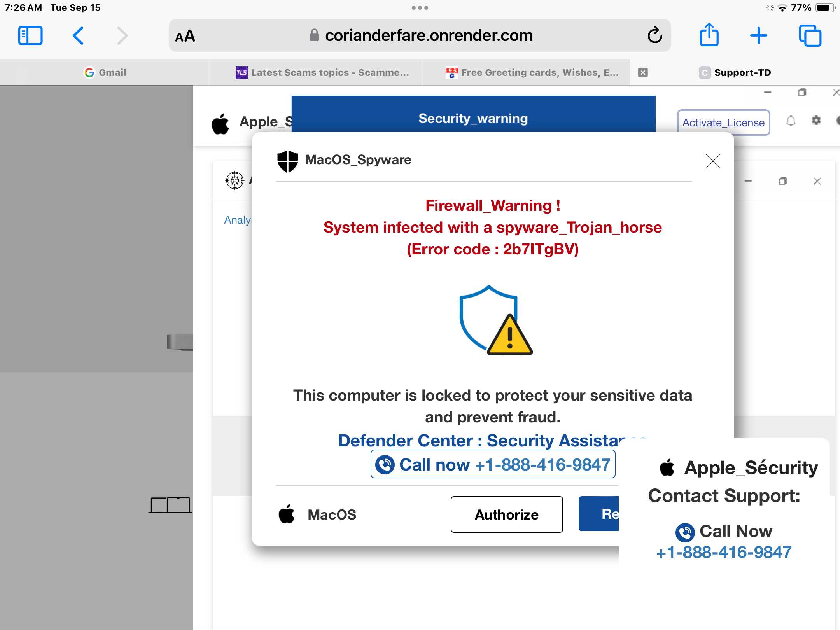Click the fake top window restore icon
Screen dimensions: 840x630
tap(802, 93)
